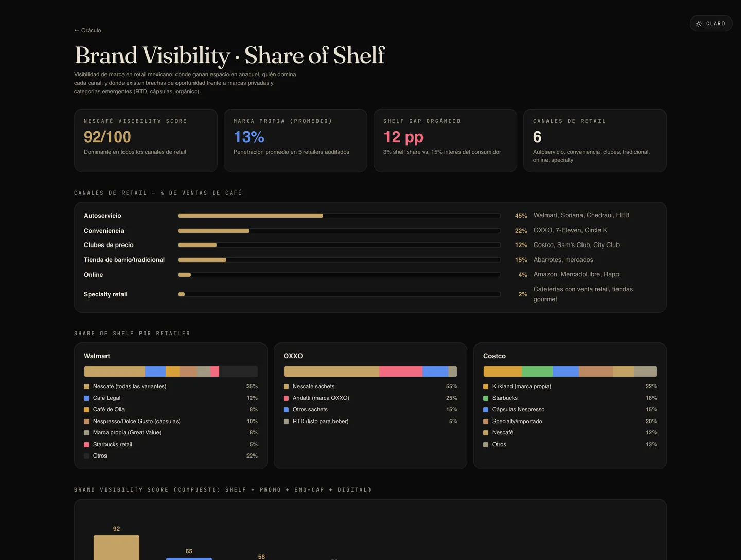The height and width of the screenshot is (560, 741).
Task: Click the text 'Costco, Sam's Club, City Club'
Action: [x=576, y=245]
